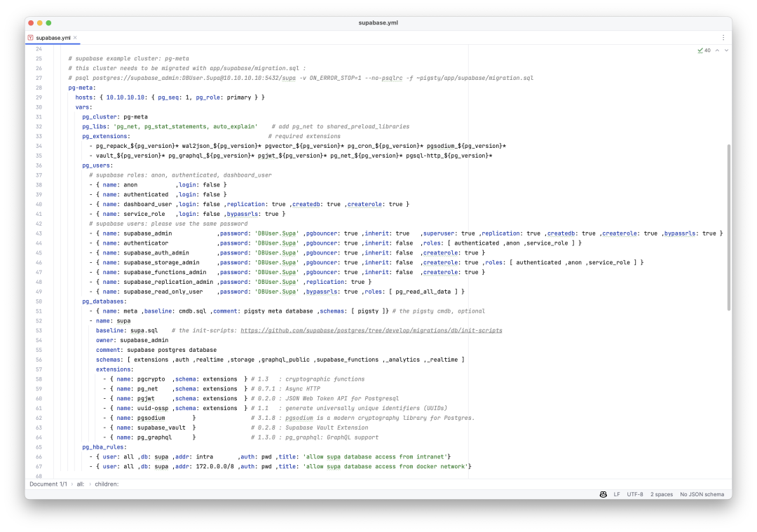The width and height of the screenshot is (757, 532).
Task: Close the supabase.yml editor tab
Action: [x=75, y=38]
